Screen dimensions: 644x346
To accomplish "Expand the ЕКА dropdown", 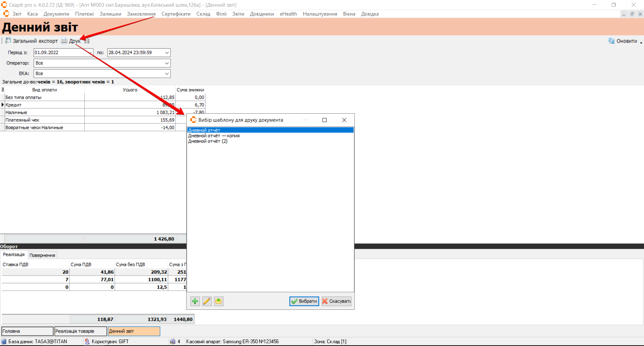I will point(167,73).
